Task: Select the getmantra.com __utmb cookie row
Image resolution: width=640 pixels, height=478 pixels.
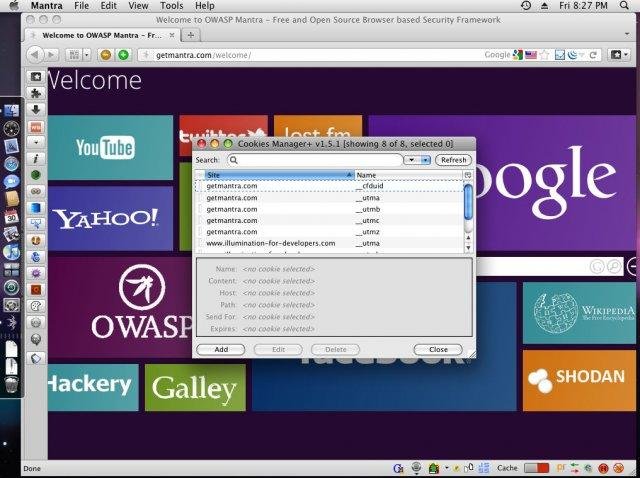Action: 329,209
